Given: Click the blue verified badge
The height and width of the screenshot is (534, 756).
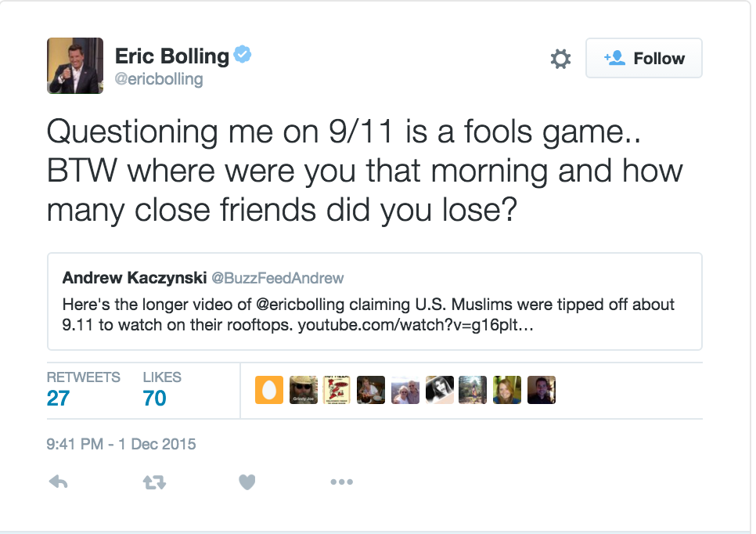Looking at the screenshot, I should tap(243, 54).
